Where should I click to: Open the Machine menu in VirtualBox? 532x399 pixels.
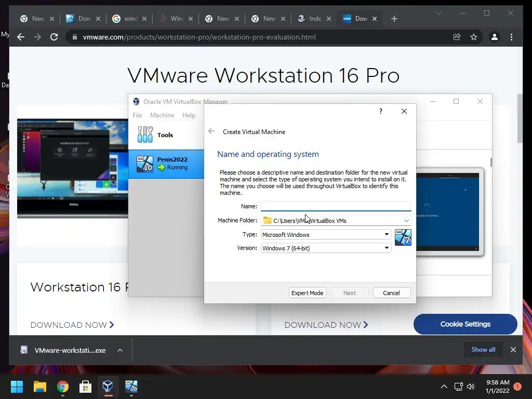click(x=162, y=115)
